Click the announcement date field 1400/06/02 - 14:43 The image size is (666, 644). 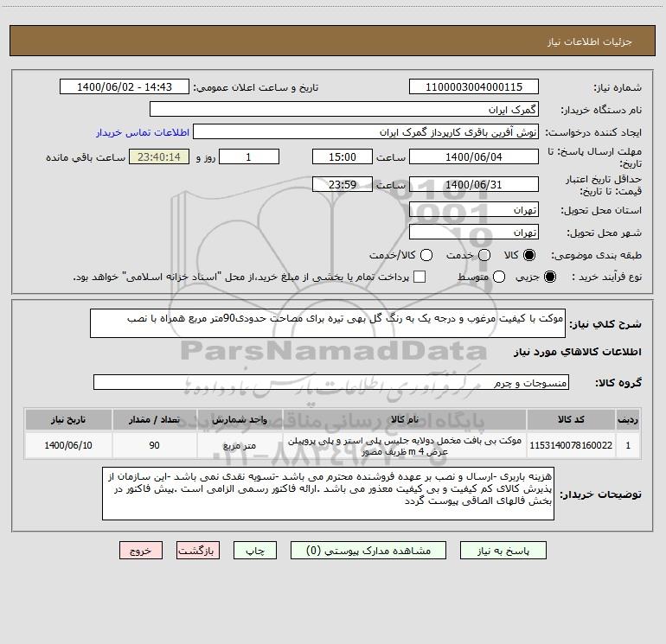coord(124,87)
